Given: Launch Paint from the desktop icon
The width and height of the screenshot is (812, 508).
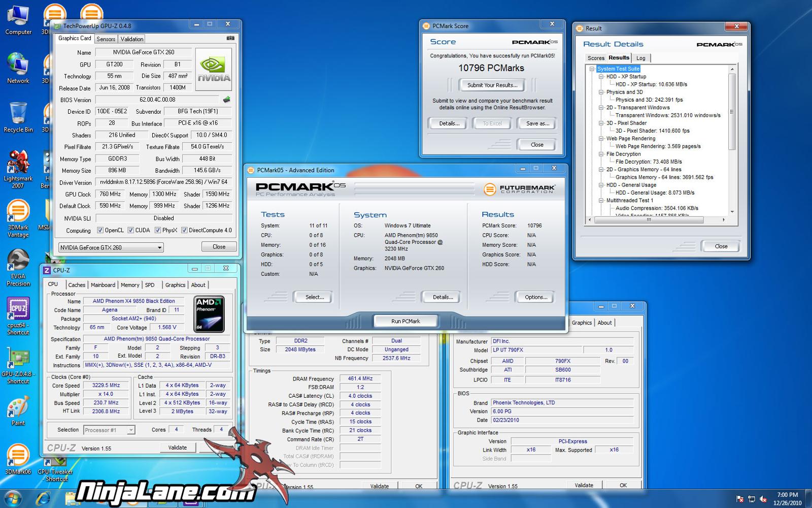Looking at the screenshot, I should click(18, 411).
